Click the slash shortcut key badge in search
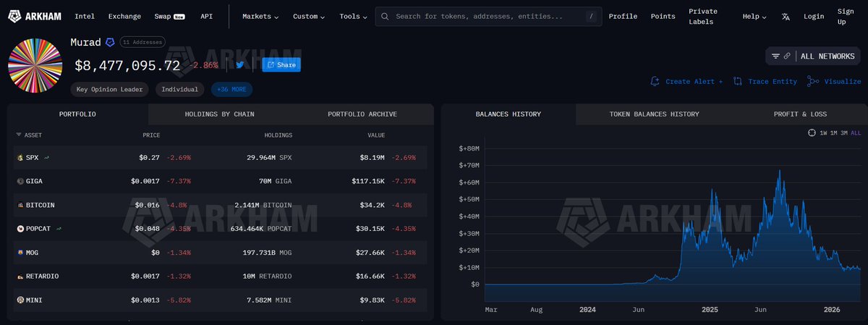Image resolution: width=868 pixels, height=325 pixels. (592, 16)
